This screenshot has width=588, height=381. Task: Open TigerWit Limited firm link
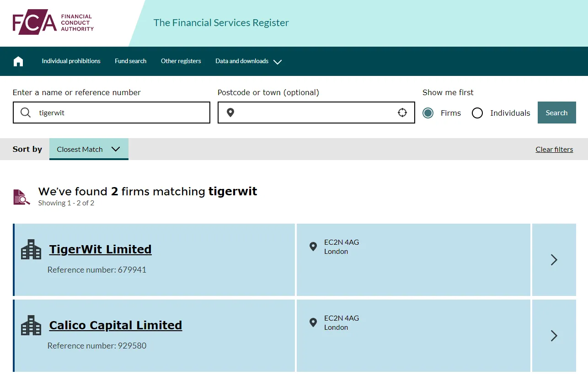(x=101, y=249)
